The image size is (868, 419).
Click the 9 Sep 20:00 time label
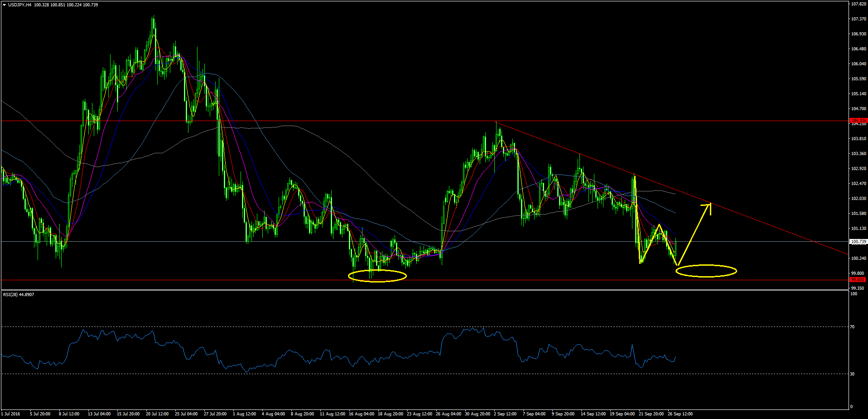click(x=563, y=414)
